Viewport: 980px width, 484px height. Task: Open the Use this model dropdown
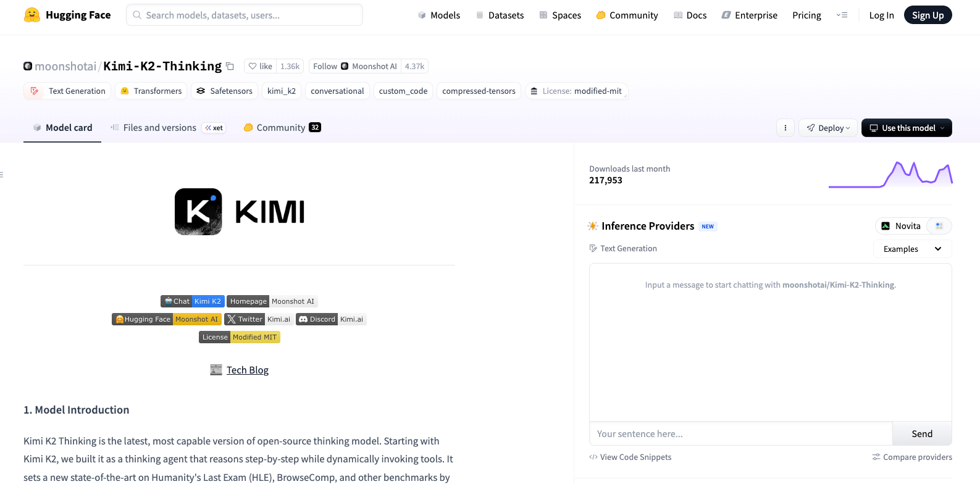point(906,128)
